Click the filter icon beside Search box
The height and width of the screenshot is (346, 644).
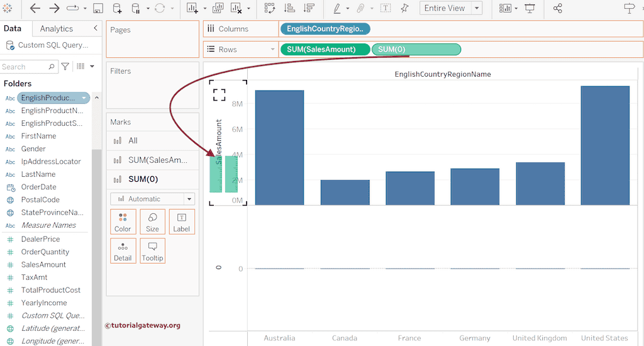click(65, 67)
